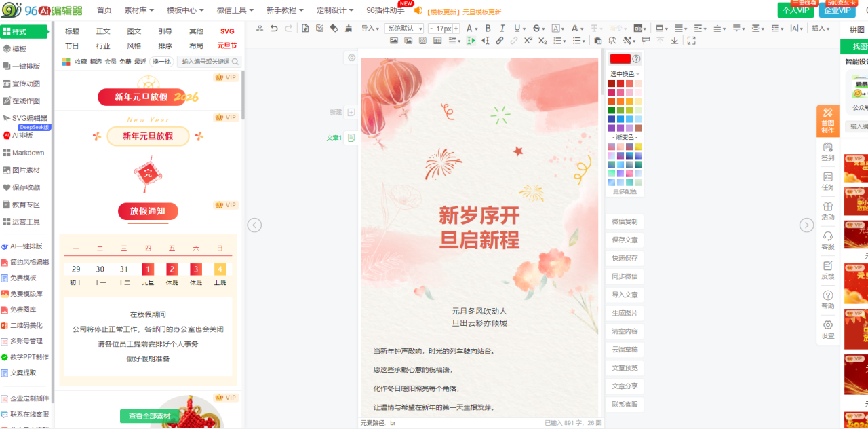The image size is (868, 429).
Task: Open 签到 check-in from right sidebar
Action: pyautogui.click(x=827, y=151)
